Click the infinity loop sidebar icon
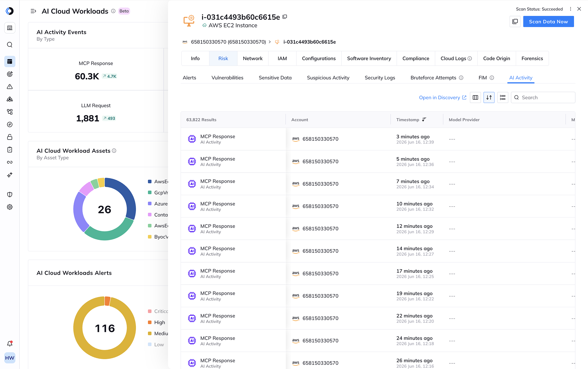This screenshot has height=369, width=588. [10, 162]
